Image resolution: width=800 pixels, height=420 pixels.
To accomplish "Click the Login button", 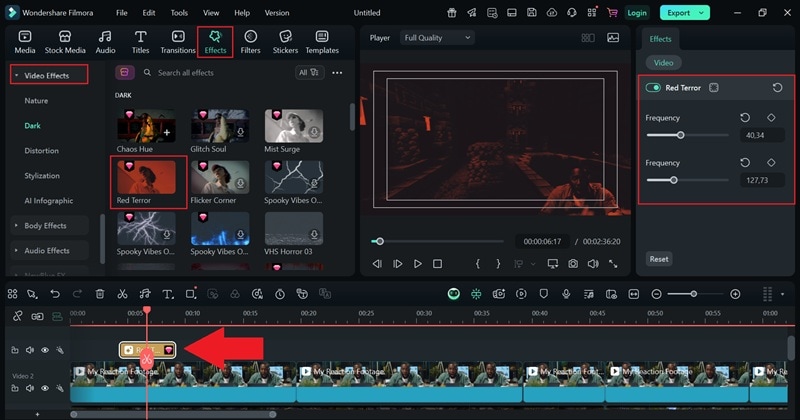I will 637,13.
